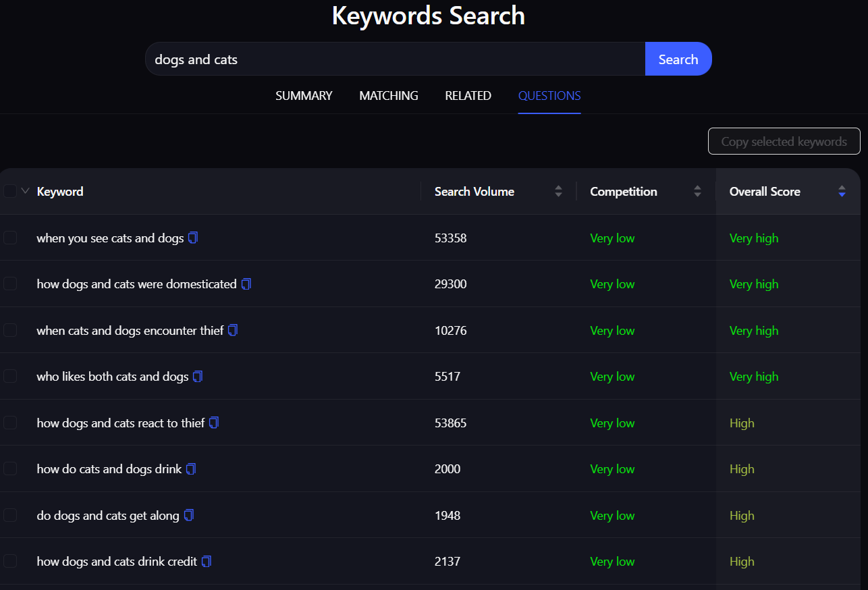Click 'Copy selected keywords' button
Image resolution: width=868 pixels, height=590 pixels.
(x=784, y=141)
